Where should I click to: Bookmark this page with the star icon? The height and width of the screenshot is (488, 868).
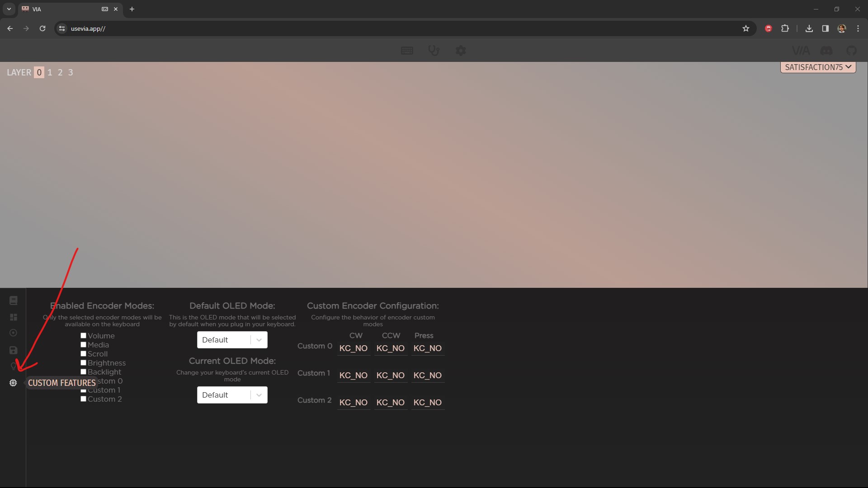click(x=746, y=28)
